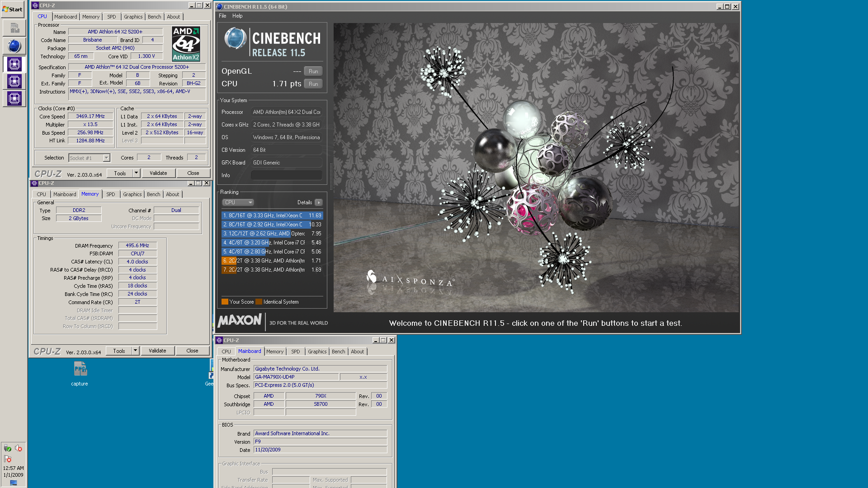Click the MAXON logo at the bottom
This screenshot has width=868, height=488.
click(x=240, y=320)
